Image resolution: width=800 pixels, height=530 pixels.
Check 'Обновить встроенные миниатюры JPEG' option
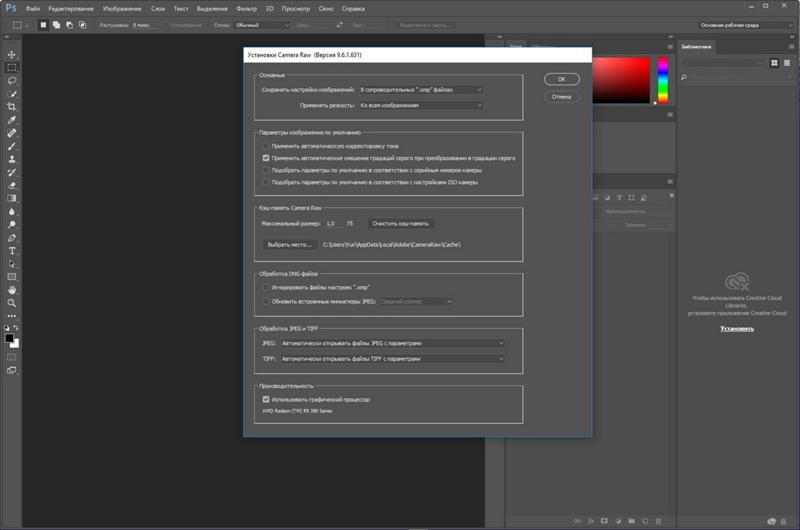click(x=266, y=301)
